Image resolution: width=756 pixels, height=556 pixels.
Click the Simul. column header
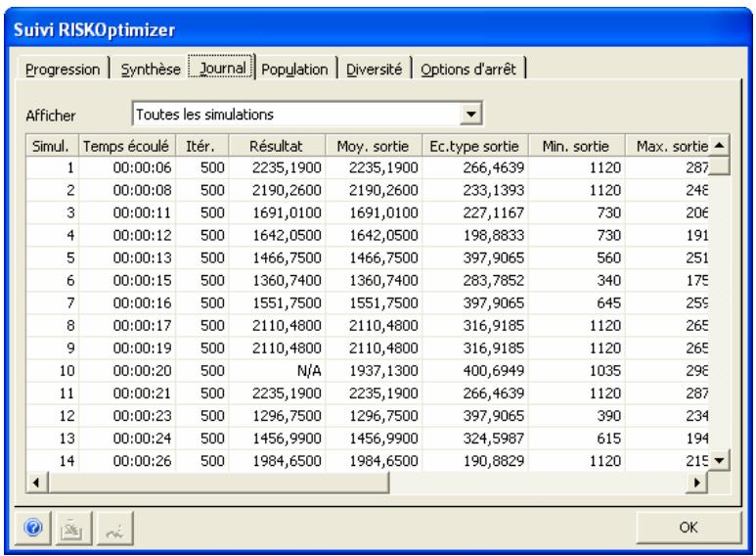point(52,146)
